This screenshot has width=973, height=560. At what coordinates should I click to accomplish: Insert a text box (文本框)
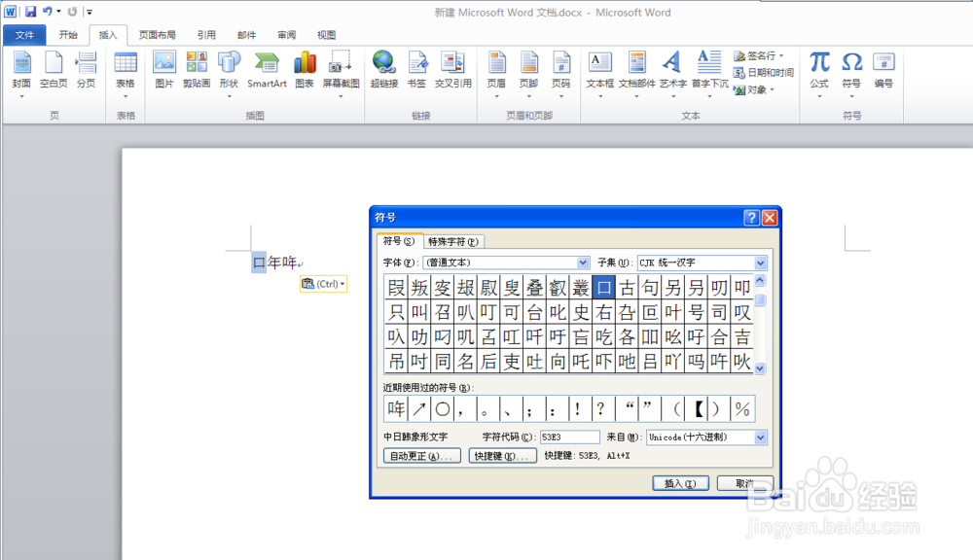tap(600, 74)
